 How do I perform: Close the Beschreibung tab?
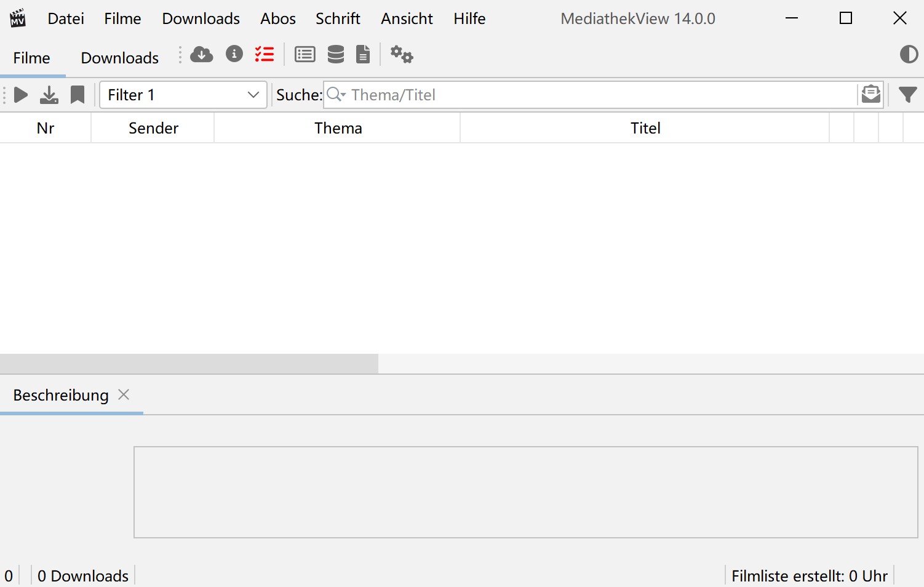pos(124,394)
